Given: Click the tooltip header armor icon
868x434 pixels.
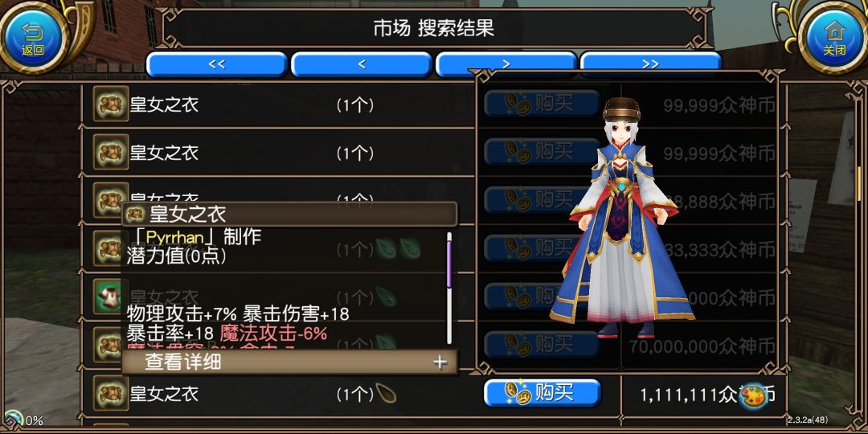Looking at the screenshot, I should click(x=134, y=214).
